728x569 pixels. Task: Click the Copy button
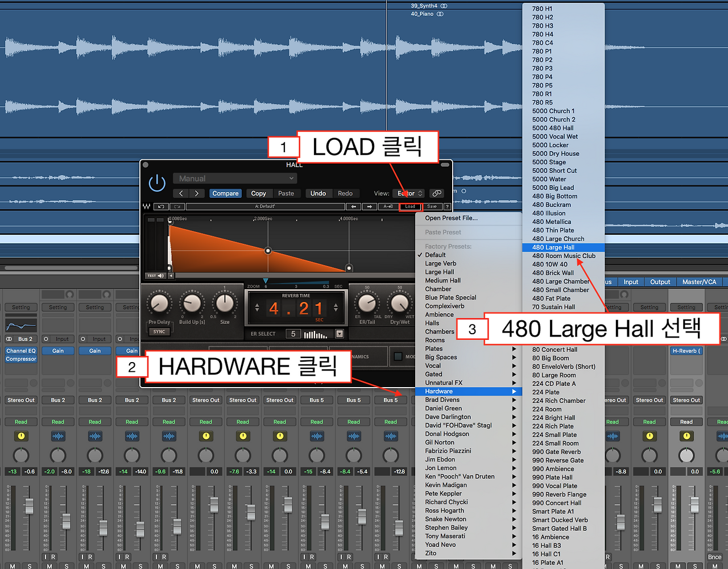(x=258, y=193)
